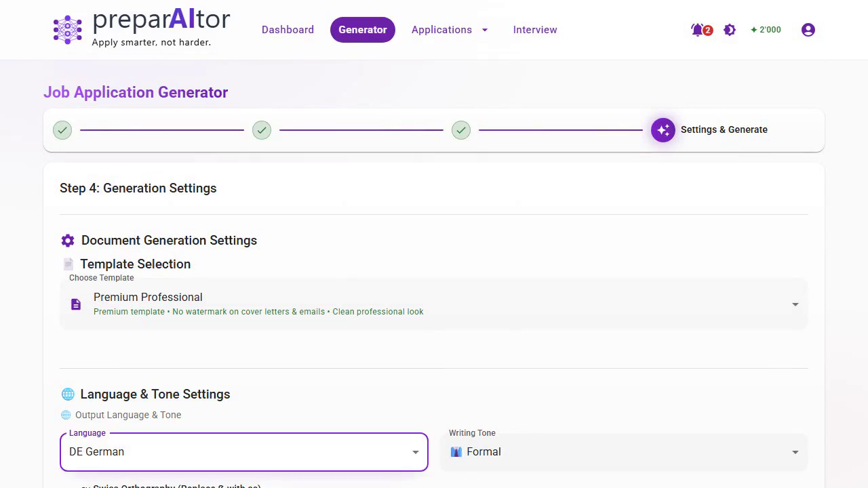
Task: Click the Settings & Generate sparkle step icon
Action: 663,129
